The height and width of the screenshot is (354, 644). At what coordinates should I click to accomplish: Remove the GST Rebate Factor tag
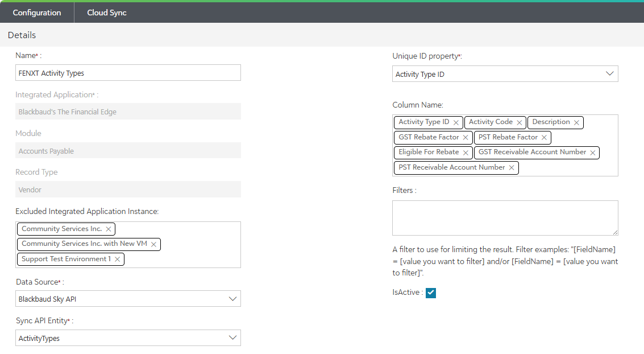(466, 137)
